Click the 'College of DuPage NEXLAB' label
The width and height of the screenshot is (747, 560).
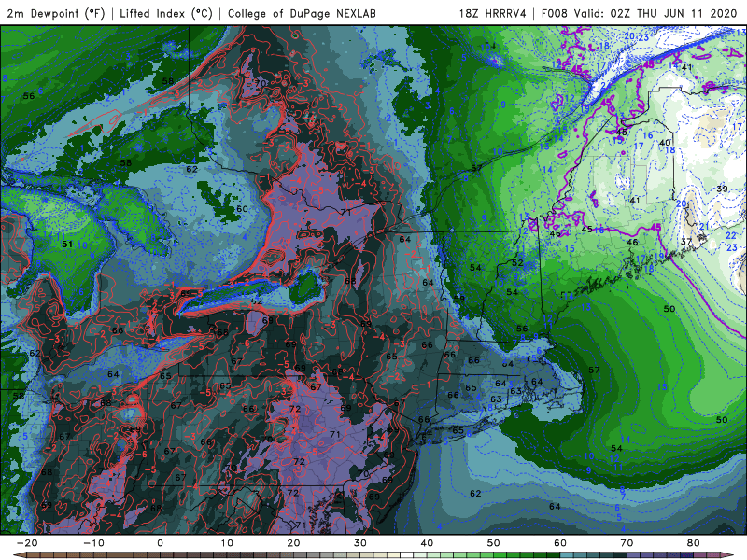(302, 13)
